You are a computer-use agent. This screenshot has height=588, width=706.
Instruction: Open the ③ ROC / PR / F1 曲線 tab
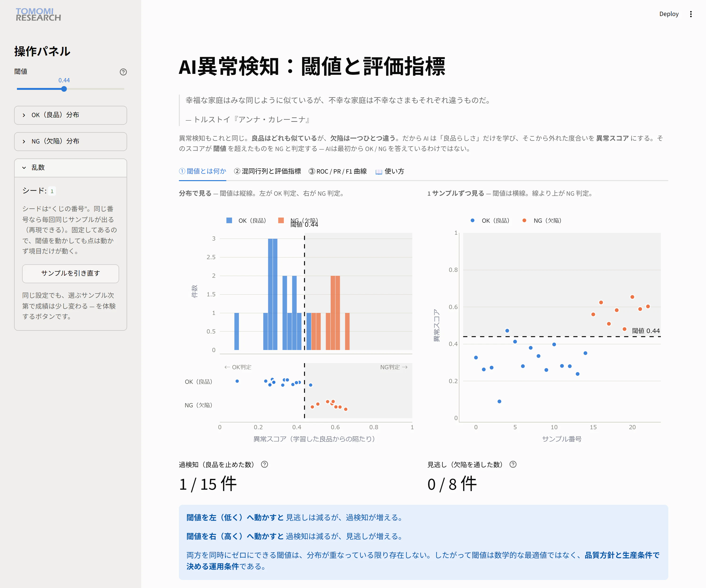pyautogui.click(x=338, y=171)
